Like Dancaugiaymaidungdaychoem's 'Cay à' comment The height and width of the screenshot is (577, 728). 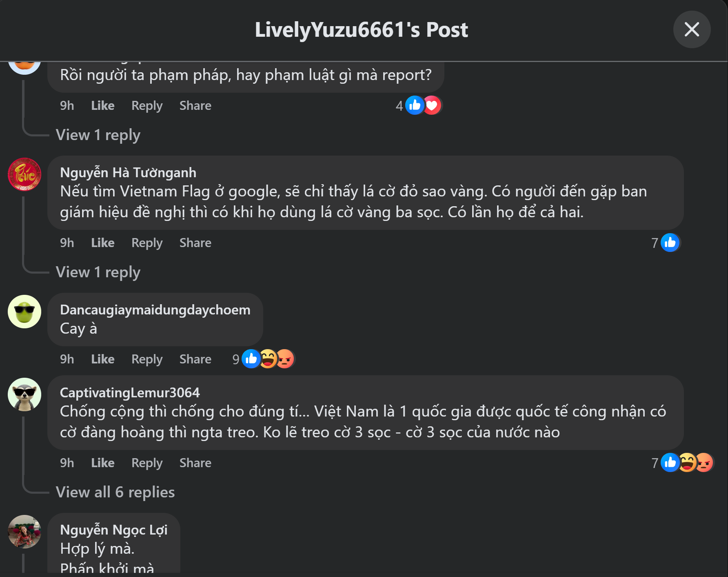coord(102,359)
